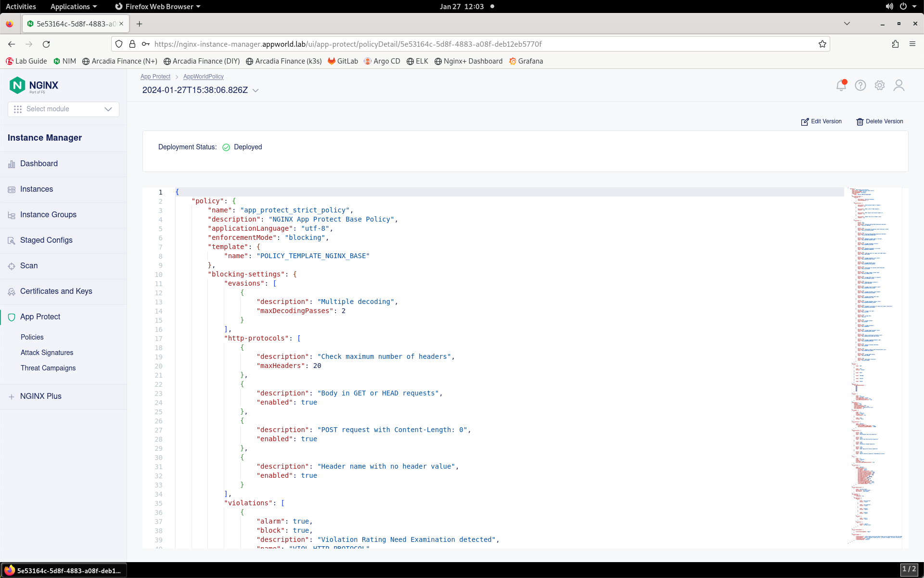Click the App Protect shield icon

pos(12,317)
